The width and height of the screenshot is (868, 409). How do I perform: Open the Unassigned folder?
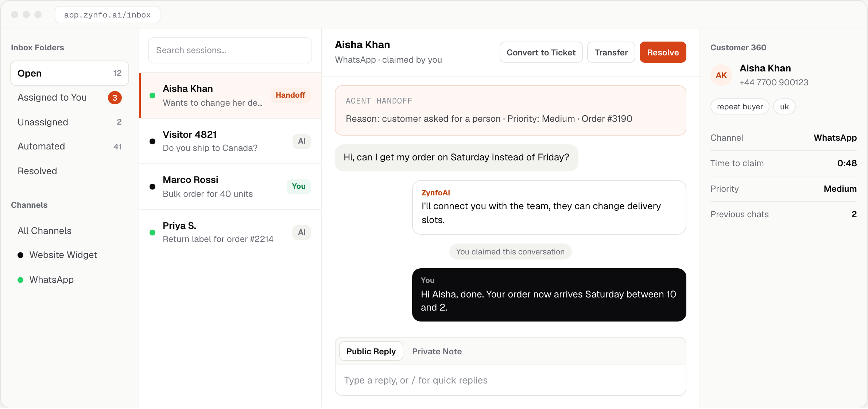click(70, 122)
